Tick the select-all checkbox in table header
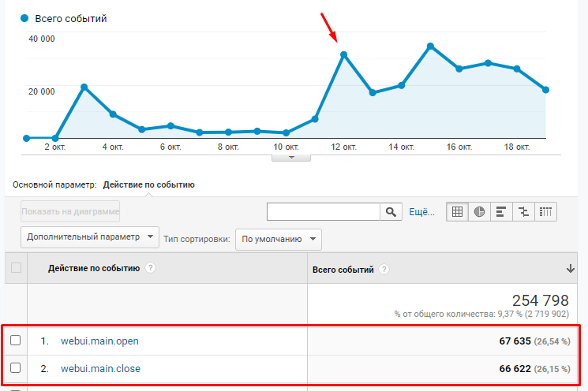The height and width of the screenshot is (391, 588). (x=16, y=268)
